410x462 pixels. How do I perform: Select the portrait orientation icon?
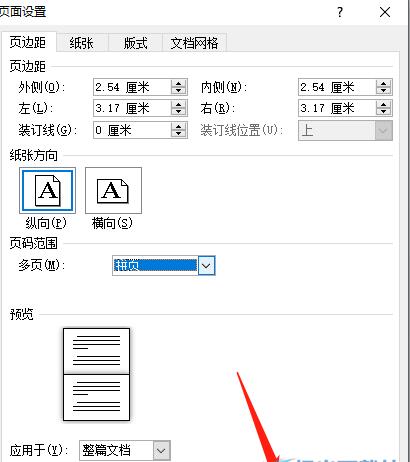pos(47,190)
